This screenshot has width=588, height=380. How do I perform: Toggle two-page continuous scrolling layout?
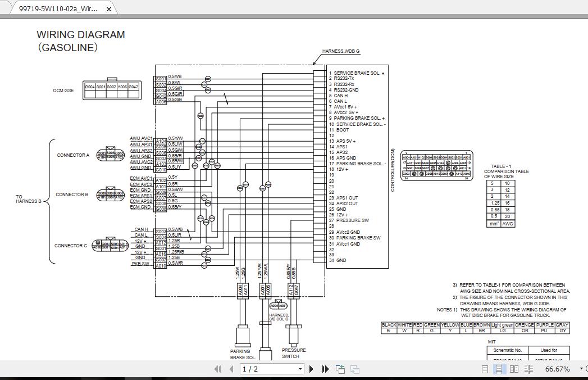point(528,369)
